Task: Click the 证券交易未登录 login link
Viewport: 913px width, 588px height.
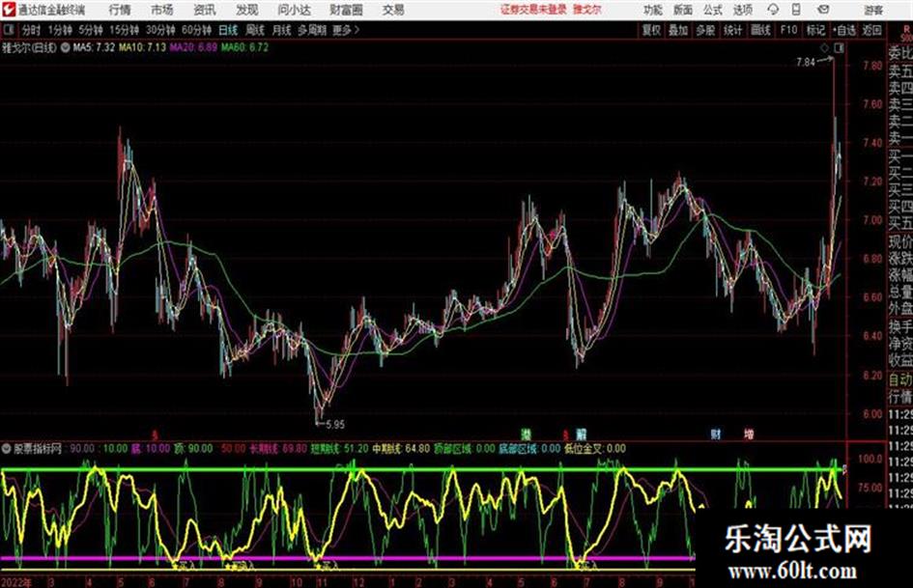Action: click(533, 10)
